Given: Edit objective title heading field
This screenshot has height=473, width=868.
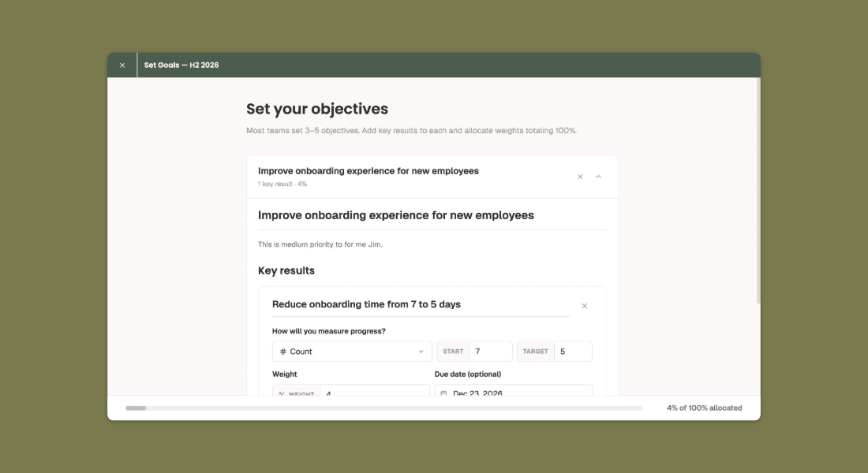Looking at the screenshot, I should click(x=432, y=215).
